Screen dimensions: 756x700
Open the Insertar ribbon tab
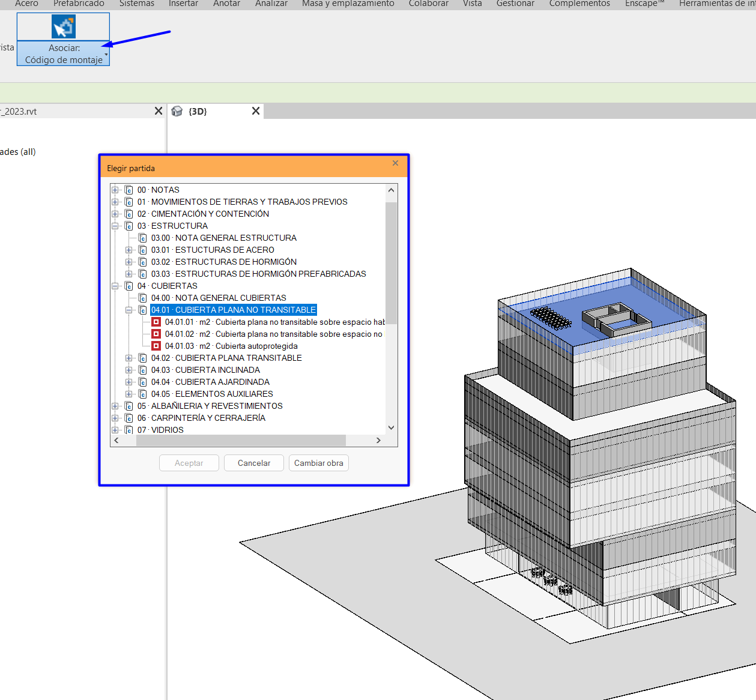pos(183,4)
